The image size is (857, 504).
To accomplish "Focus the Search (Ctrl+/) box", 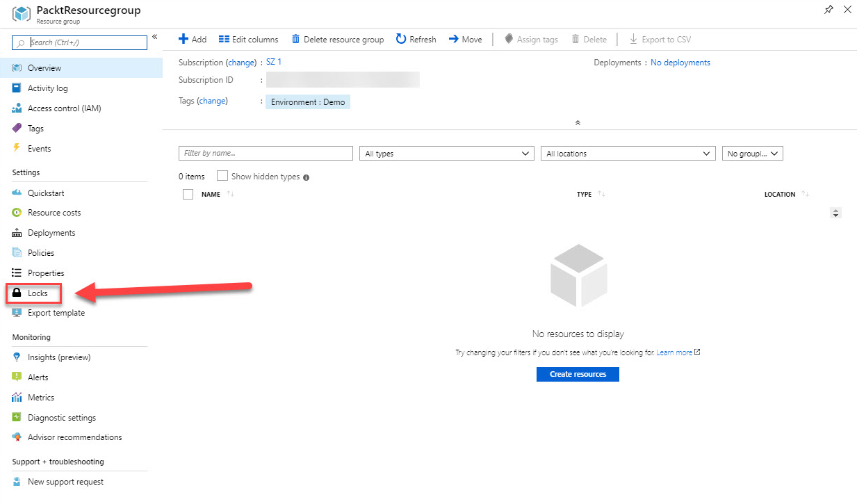I will (x=80, y=42).
